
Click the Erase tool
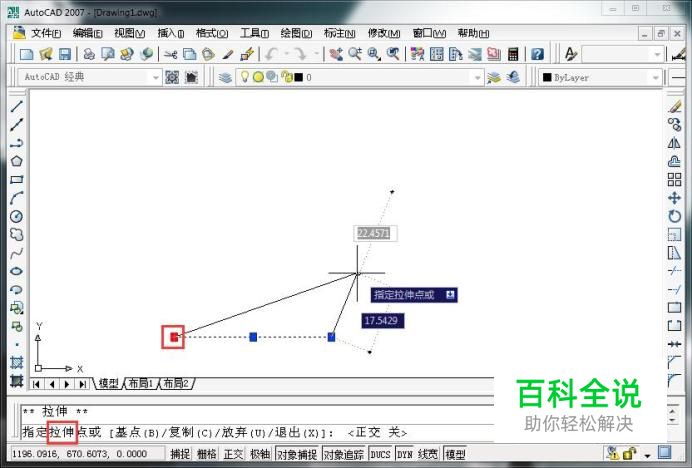pyautogui.click(x=674, y=106)
